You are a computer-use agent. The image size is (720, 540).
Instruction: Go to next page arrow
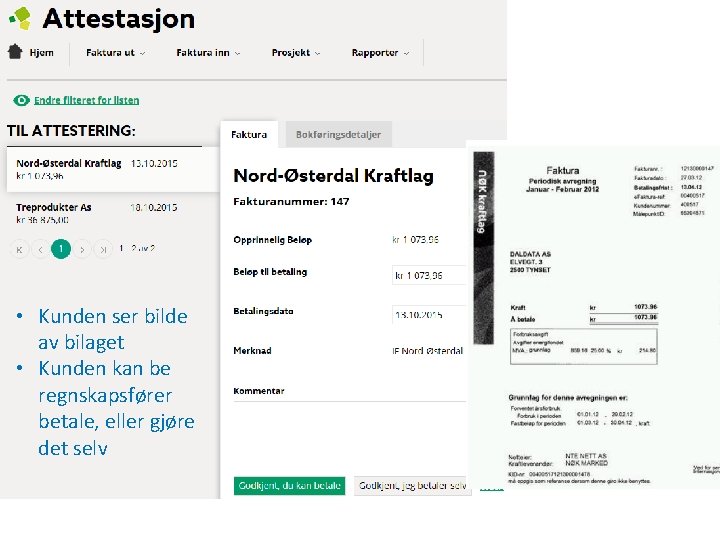[82, 249]
